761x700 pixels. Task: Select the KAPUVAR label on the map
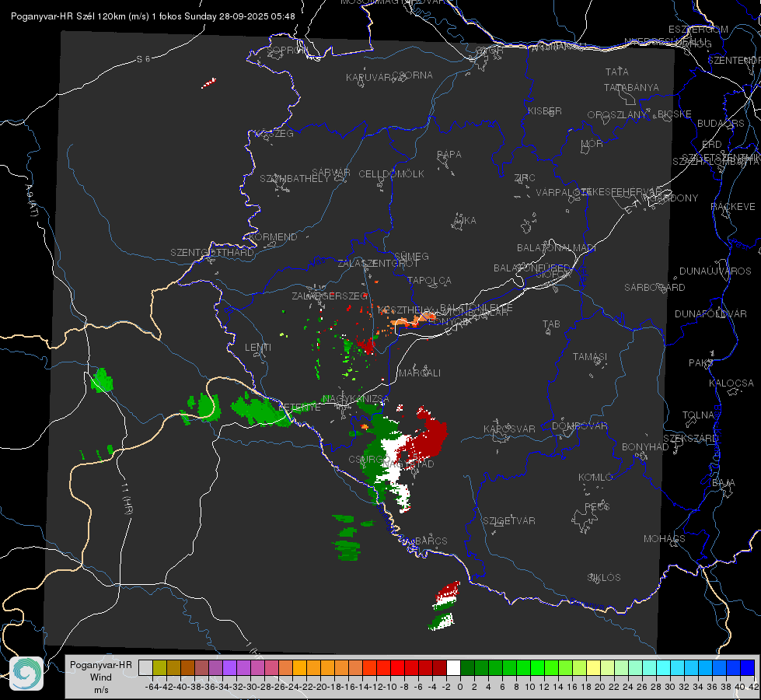[x=369, y=78]
